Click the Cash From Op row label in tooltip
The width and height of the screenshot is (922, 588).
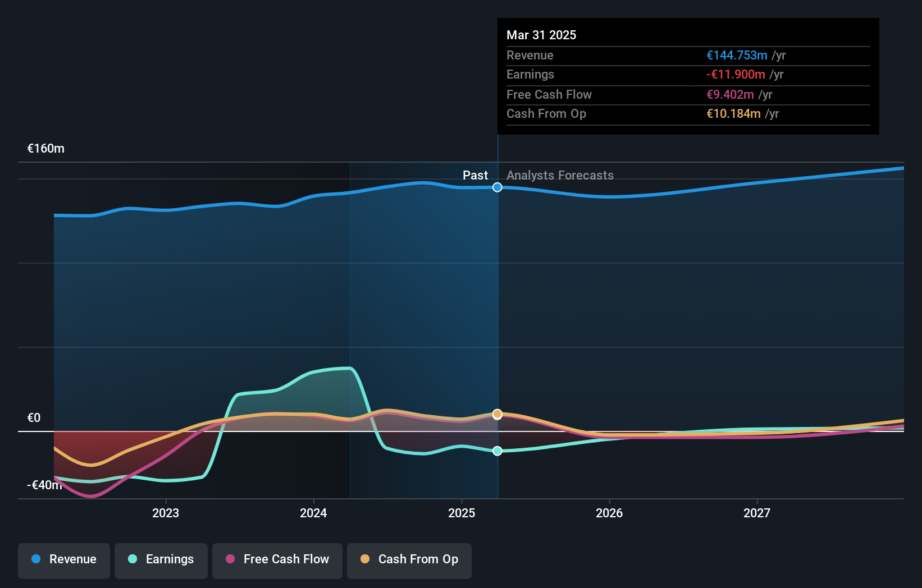546,114
